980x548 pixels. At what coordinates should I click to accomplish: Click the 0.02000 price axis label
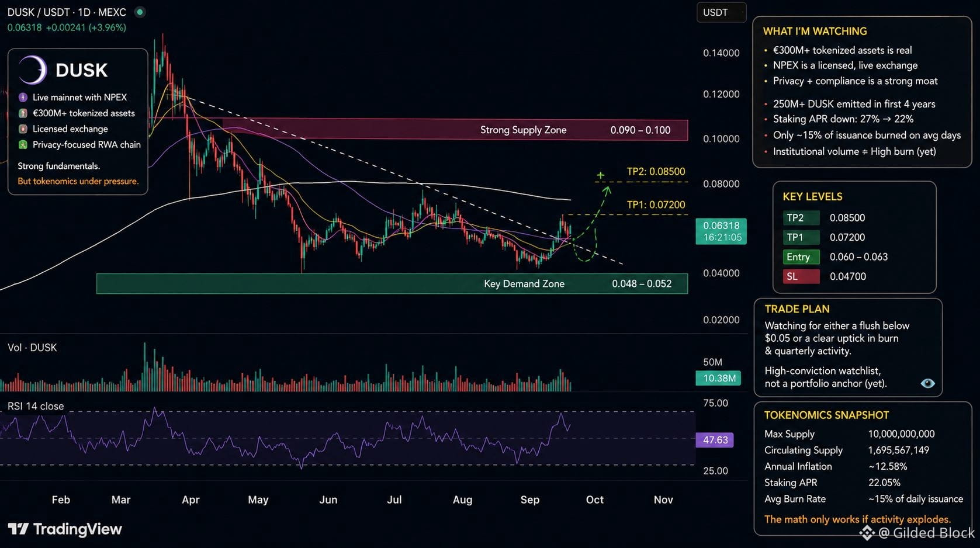(721, 320)
